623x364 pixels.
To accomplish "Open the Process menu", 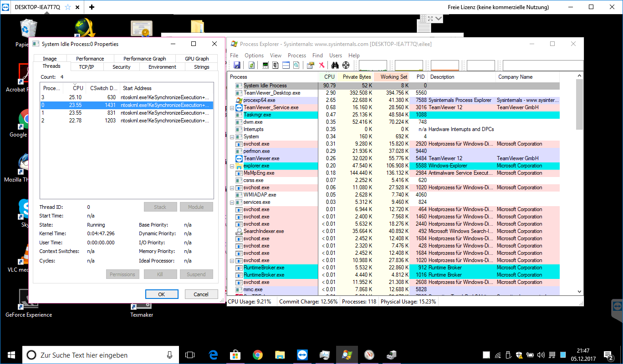I will click(297, 56).
